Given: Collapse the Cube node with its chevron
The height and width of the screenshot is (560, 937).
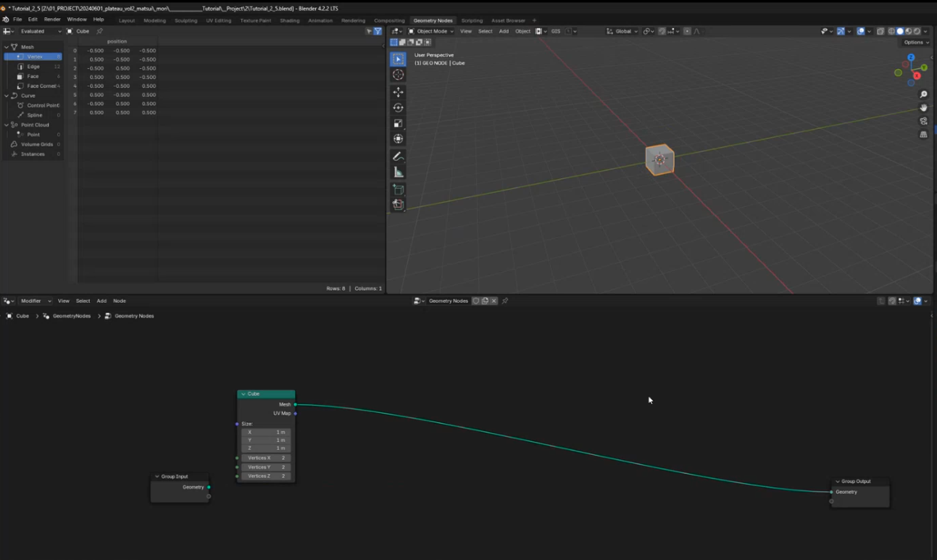Looking at the screenshot, I should [x=243, y=394].
